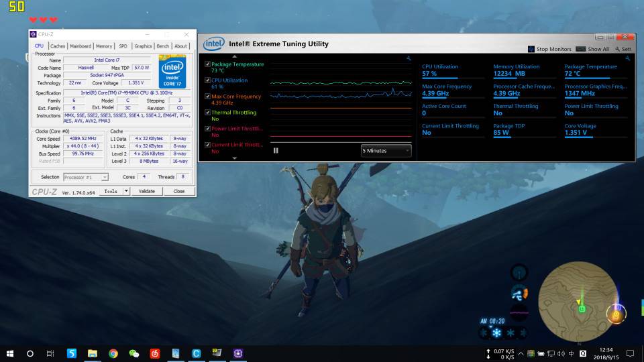Click Processor Graphics Frequency 1347 MHz readout
The width and height of the screenshot is (644, 362).
coord(595,90)
